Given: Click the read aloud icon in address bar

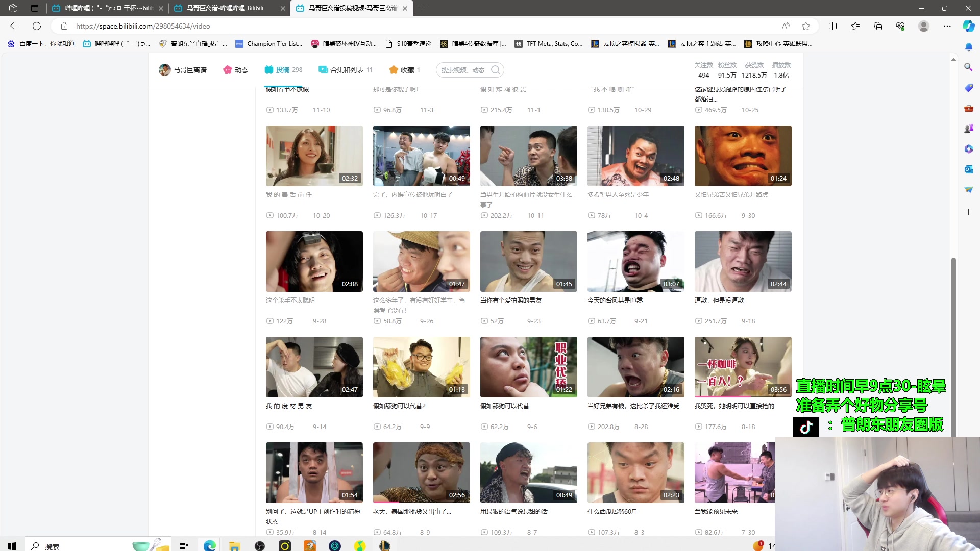Looking at the screenshot, I should 786,26.
